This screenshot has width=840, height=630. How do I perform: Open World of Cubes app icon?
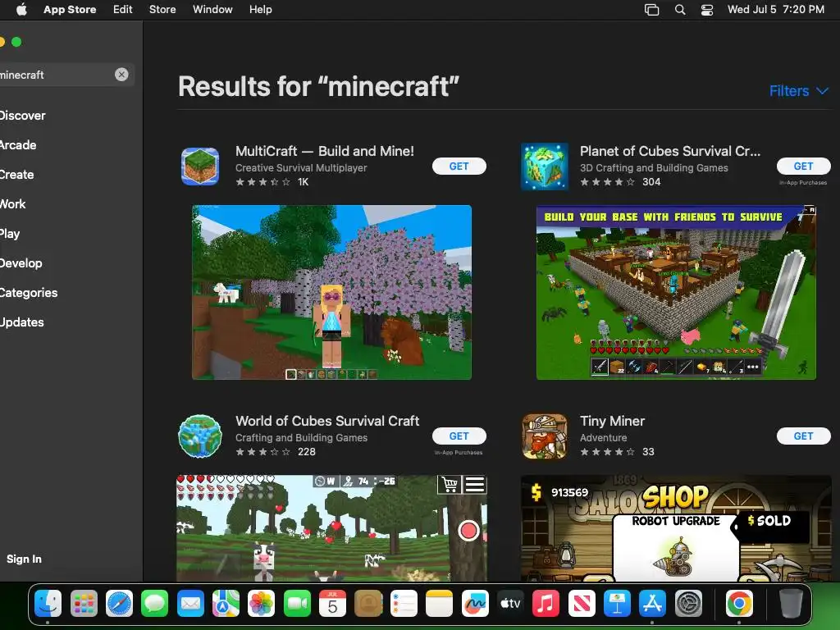pos(200,436)
